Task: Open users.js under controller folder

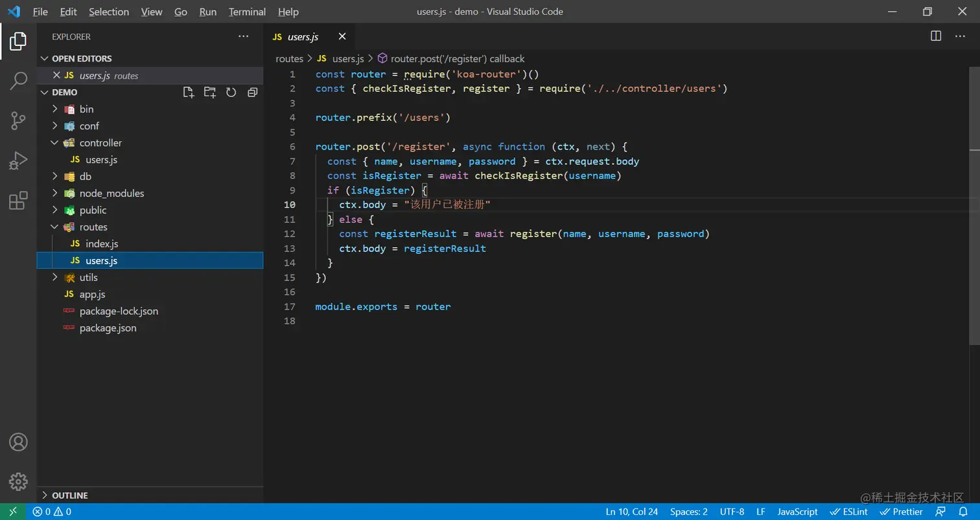Action: [x=150, y=160]
